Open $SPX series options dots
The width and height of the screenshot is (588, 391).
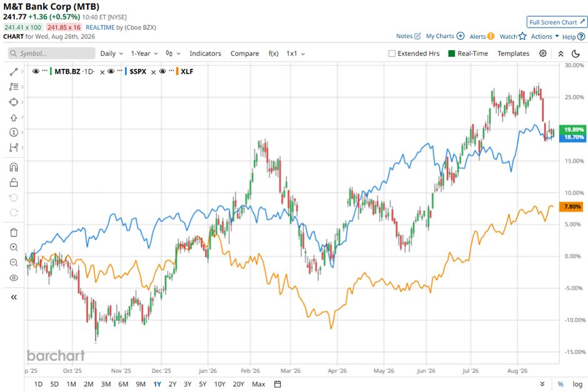119,71
